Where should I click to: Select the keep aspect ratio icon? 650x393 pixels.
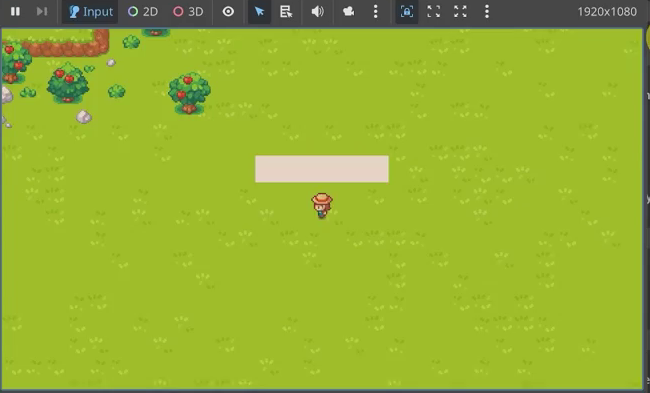[434, 12]
